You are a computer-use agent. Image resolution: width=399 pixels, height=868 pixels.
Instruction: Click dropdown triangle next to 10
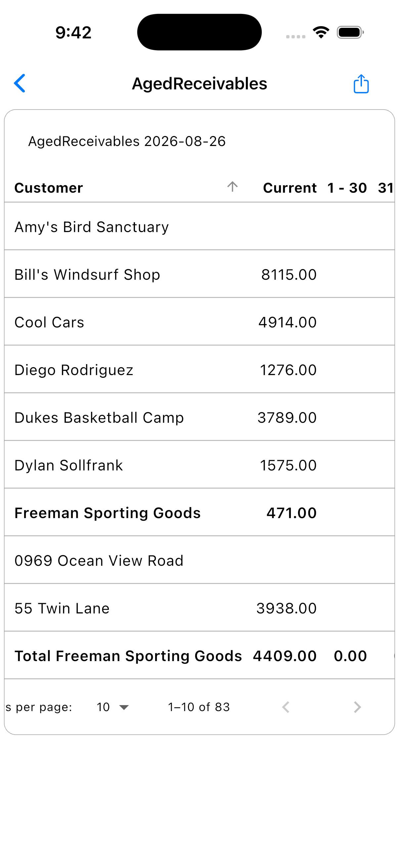124,707
